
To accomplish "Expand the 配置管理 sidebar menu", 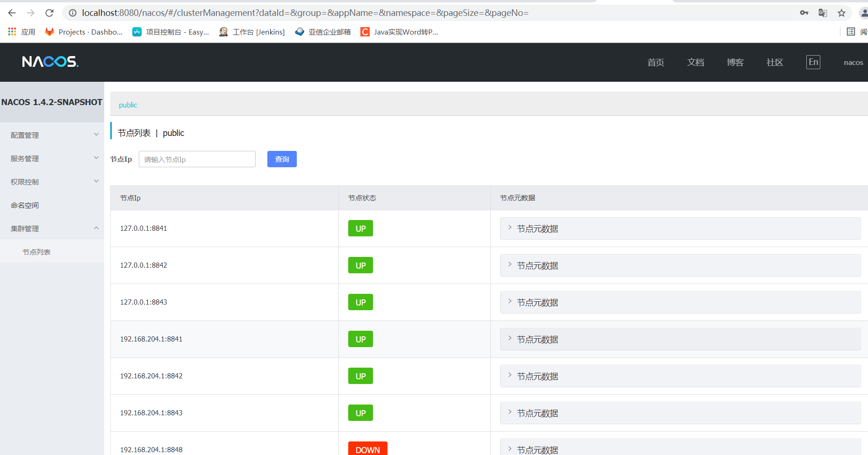I will pyautogui.click(x=52, y=135).
